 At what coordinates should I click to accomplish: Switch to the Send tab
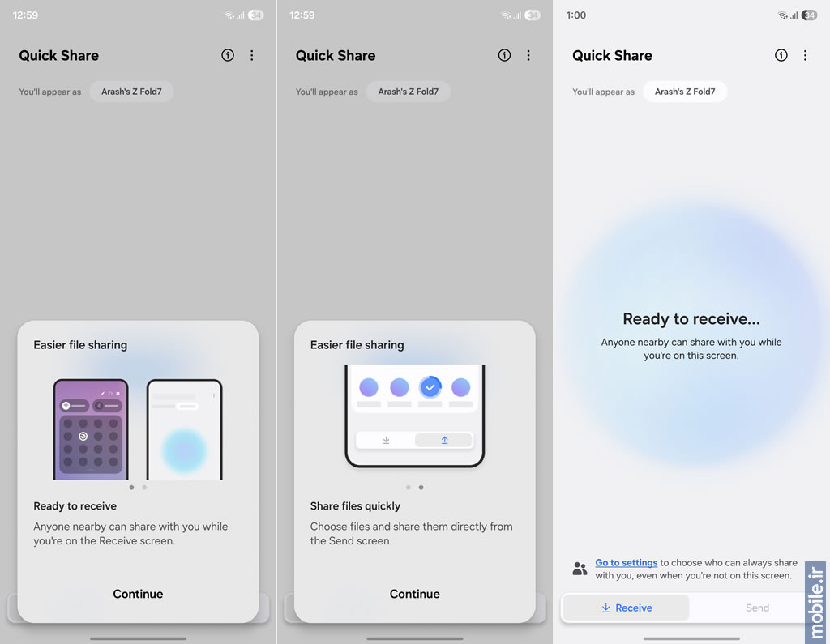[757, 608]
